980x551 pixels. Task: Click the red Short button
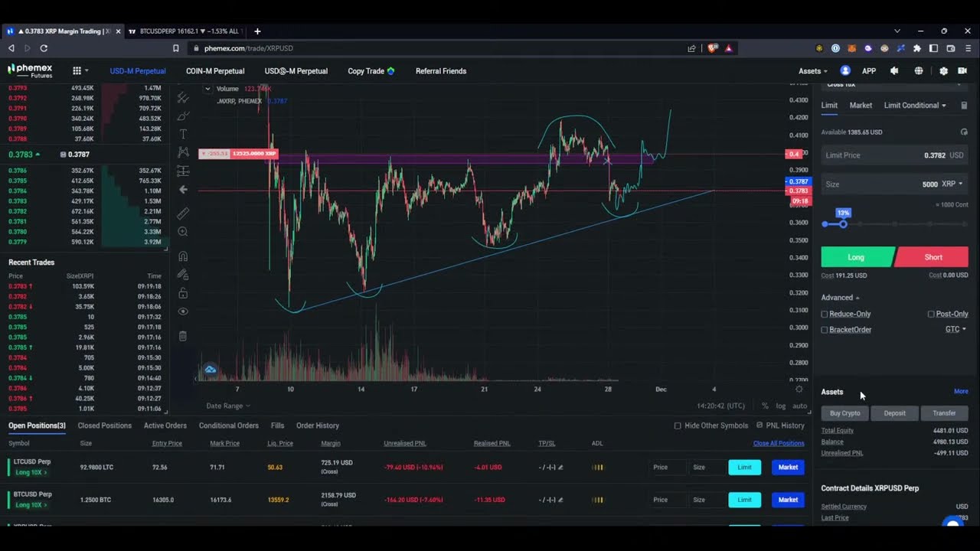coord(933,257)
